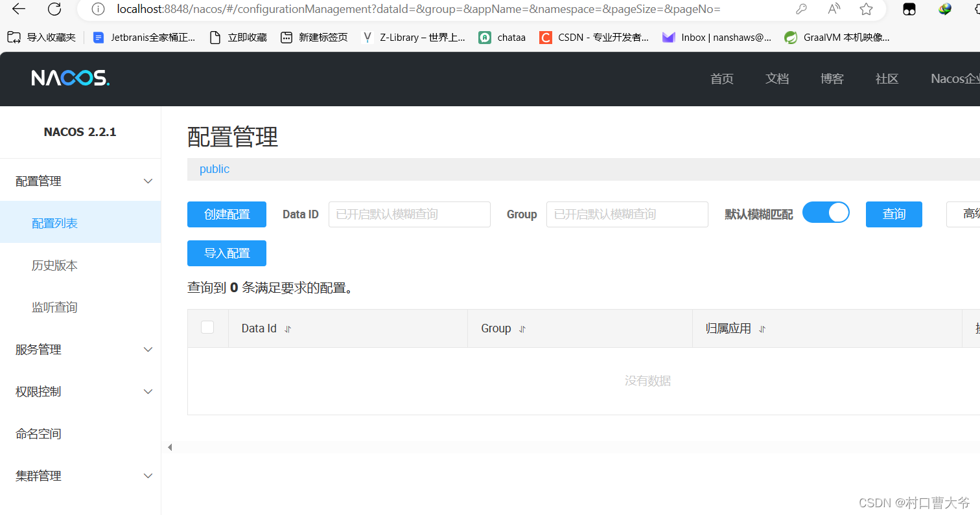Sort by the 归属应用 column icon
Screen dimensions: 980x515
[762, 329]
